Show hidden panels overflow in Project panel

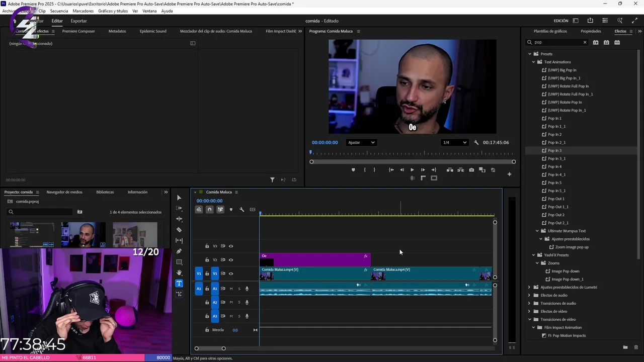pos(166,192)
